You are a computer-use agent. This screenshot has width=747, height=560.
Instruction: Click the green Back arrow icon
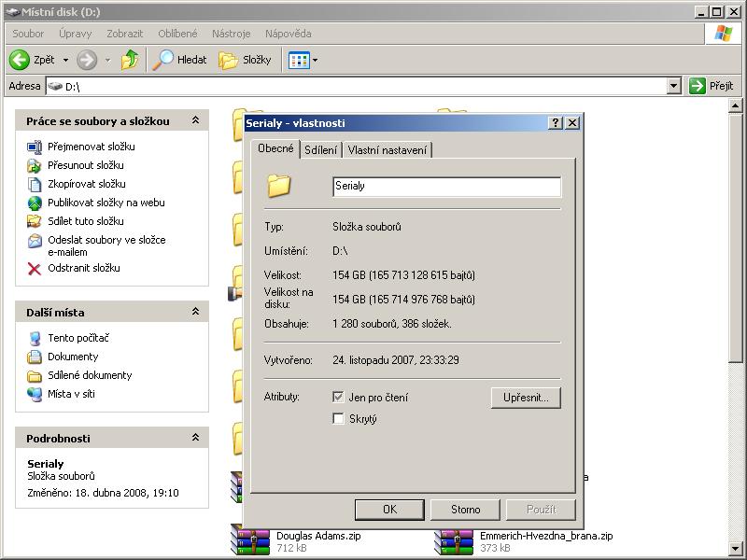[20, 60]
